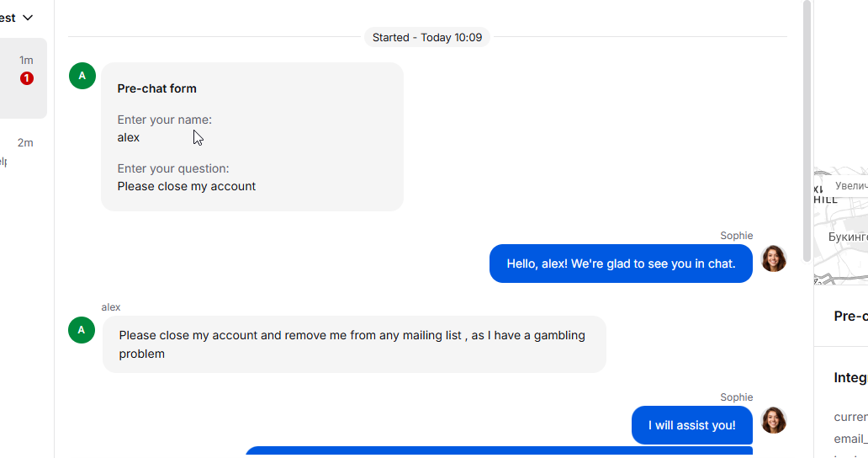Expand the Pre-chat section in the details panel

click(849, 316)
